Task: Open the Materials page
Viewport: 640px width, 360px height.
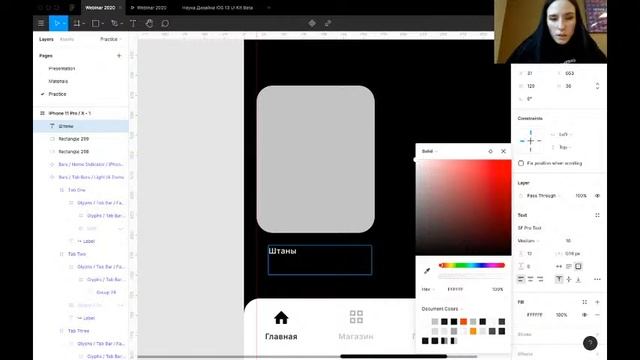Action: [58, 81]
